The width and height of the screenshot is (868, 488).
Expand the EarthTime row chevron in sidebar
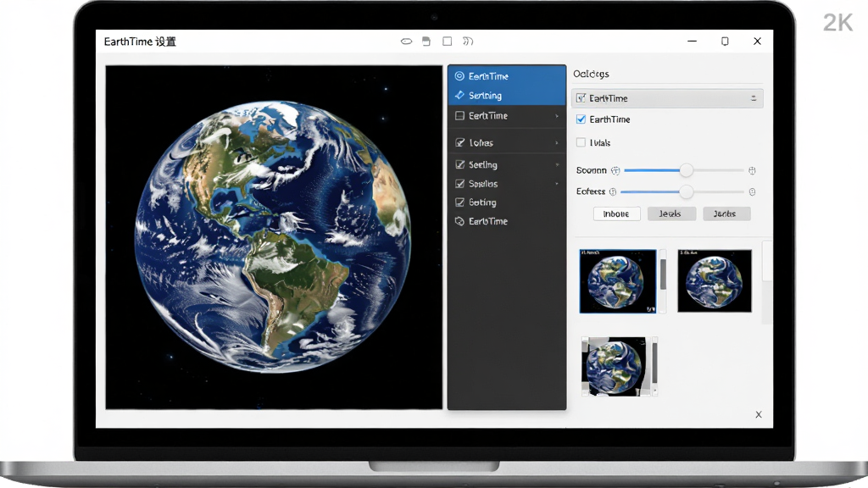pyautogui.click(x=557, y=115)
